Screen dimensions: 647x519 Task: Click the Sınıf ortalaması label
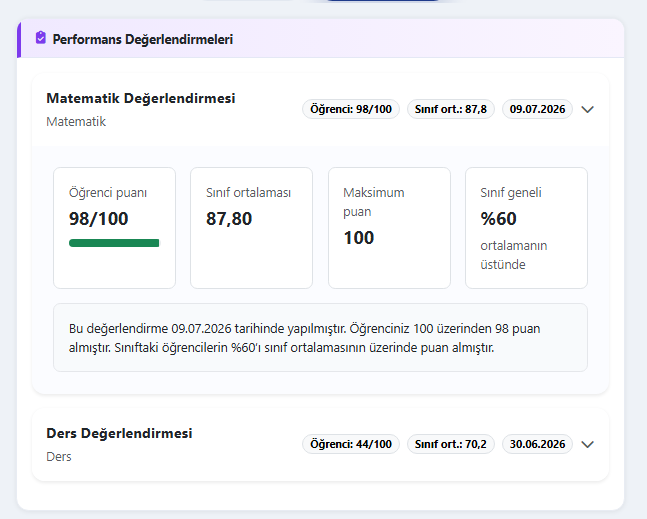click(248, 193)
